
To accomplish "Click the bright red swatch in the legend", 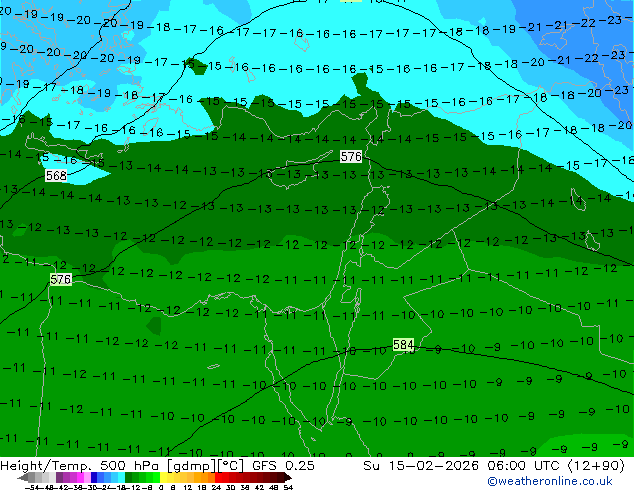I will [218, 477].
